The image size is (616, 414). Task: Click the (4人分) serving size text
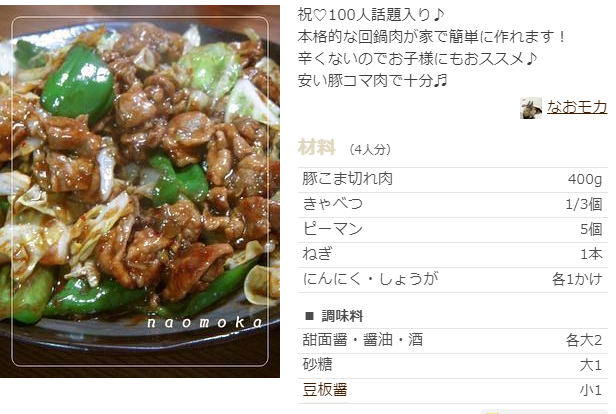coord(370,149)
